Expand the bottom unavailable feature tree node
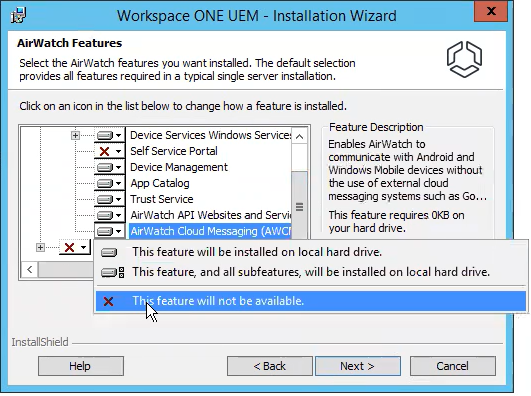Screen dimensions: 531x396 (40, 247)
